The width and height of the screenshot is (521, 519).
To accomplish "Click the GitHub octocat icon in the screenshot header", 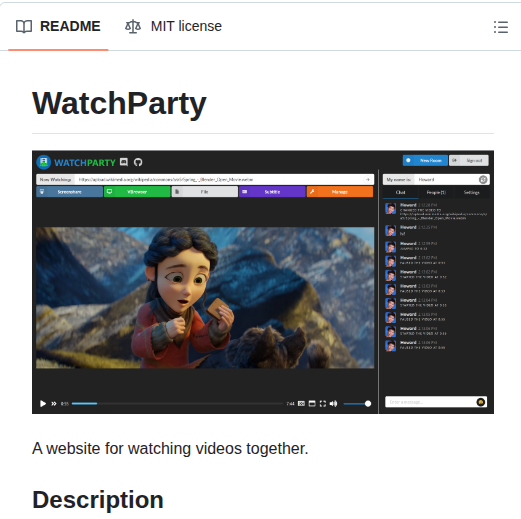I will coord(138,162).
